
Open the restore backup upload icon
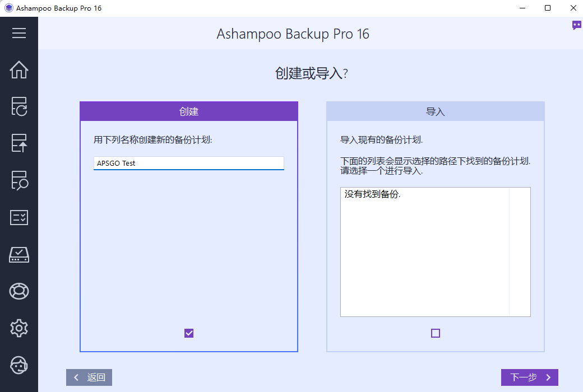[x=19, y=143]
